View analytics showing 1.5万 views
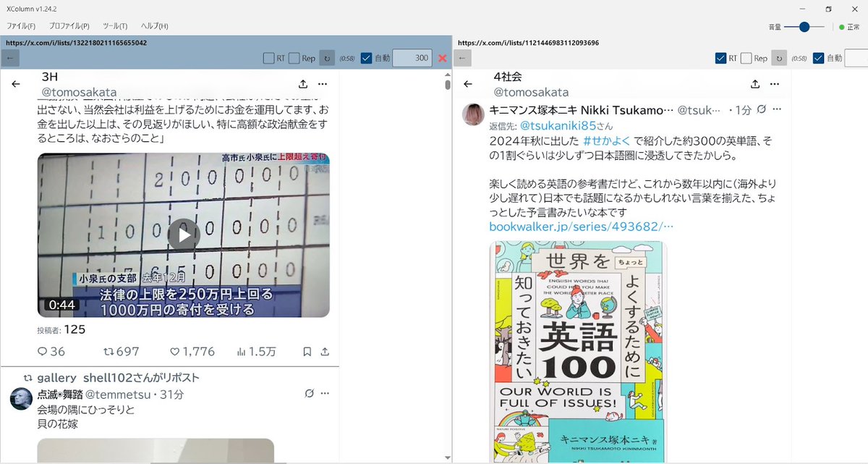 click(x=256, y=352)
